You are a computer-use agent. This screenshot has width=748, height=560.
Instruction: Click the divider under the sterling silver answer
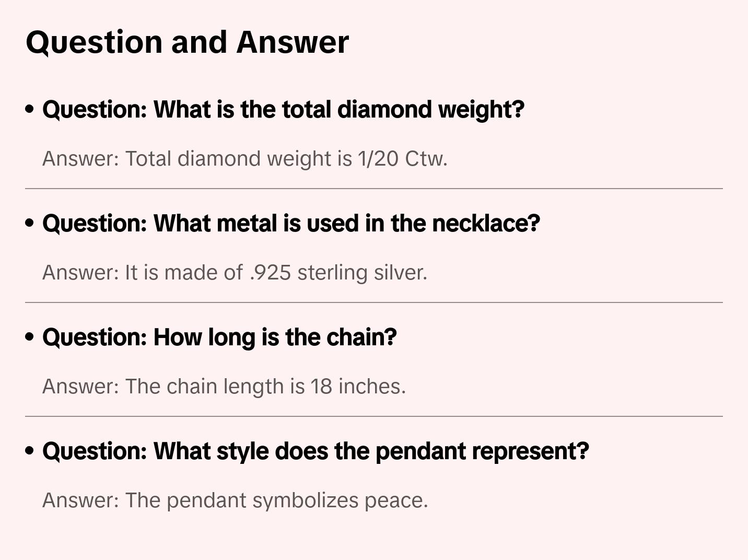pyautogui.click(x=374, y=302)
